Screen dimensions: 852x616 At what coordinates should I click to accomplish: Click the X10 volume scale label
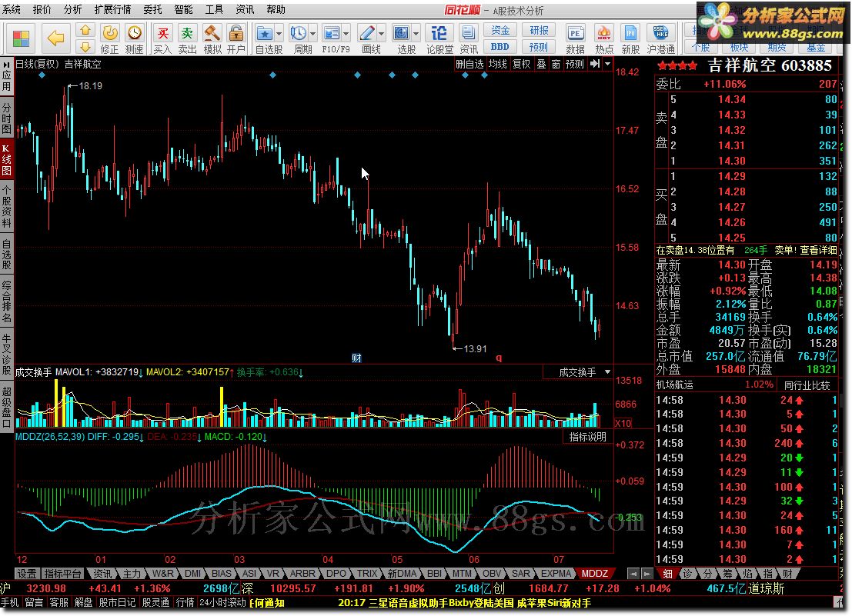coord(623,423)
